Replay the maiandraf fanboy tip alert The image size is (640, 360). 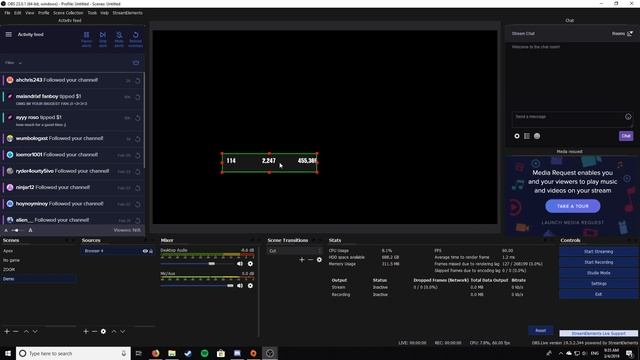[x=138, y=97]
